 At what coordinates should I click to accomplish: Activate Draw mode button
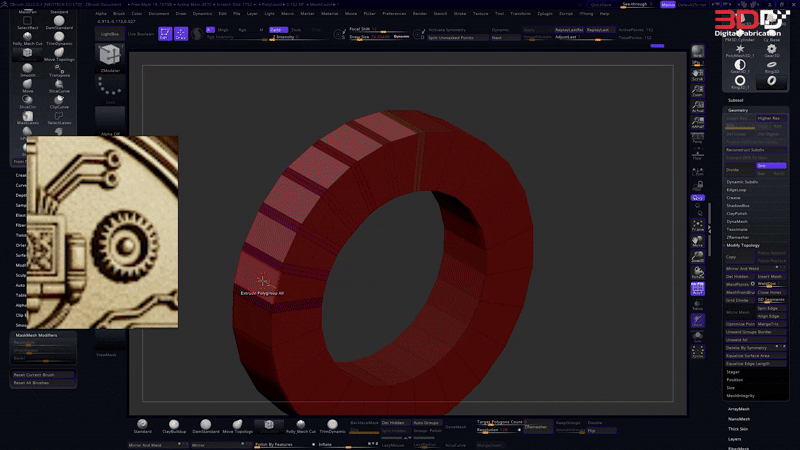(x=181, y=33)
